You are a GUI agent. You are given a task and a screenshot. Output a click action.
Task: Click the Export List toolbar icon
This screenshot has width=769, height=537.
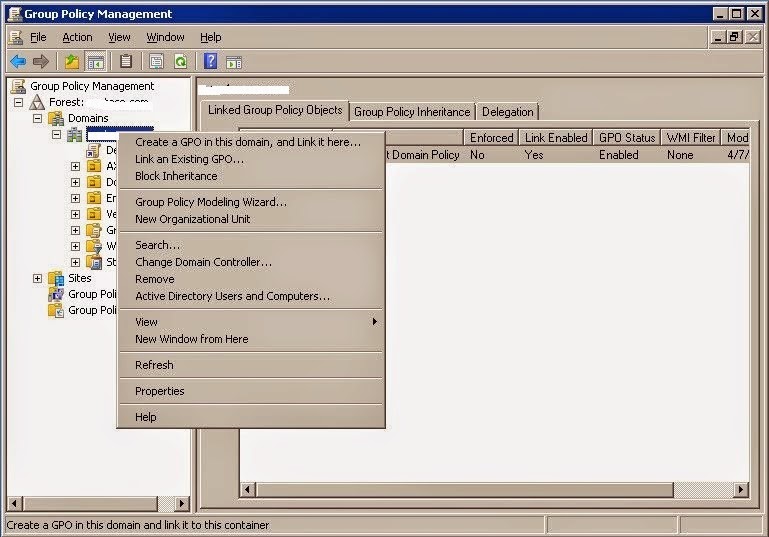156,62
